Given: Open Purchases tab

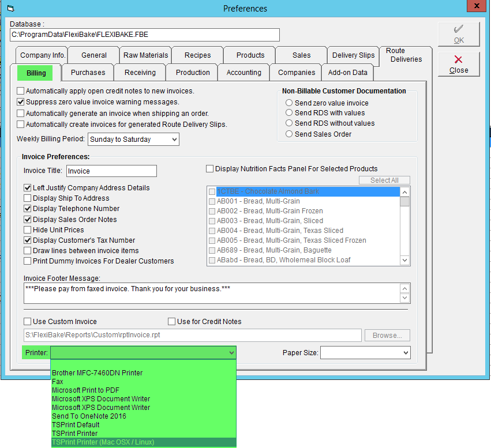Looking at the screenshot, I should (88, 73).
